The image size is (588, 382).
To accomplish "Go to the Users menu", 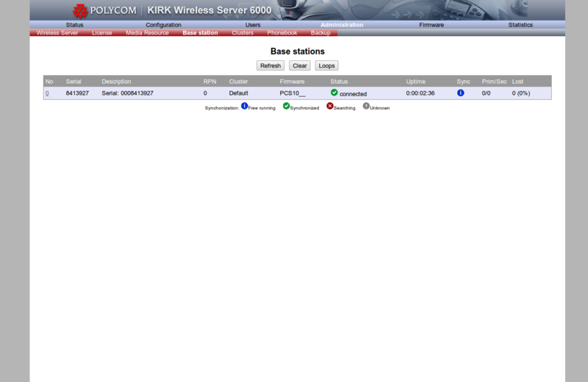I will pos(253,25).
